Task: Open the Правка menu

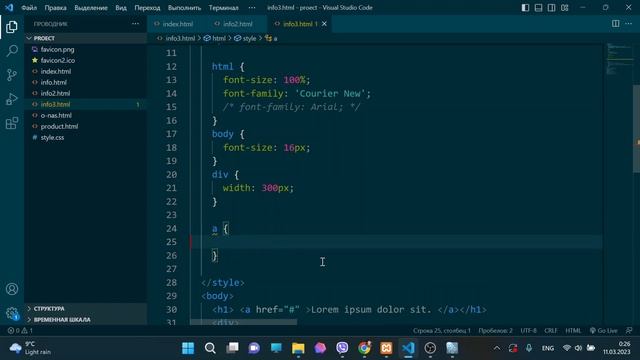Action: click(x=56, y=7)
